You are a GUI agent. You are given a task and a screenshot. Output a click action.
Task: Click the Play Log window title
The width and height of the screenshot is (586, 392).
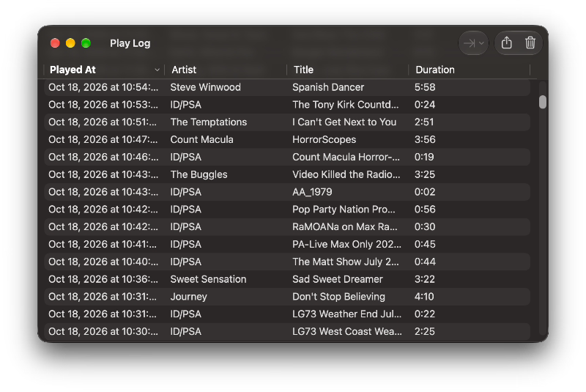(x=130, y=43)
